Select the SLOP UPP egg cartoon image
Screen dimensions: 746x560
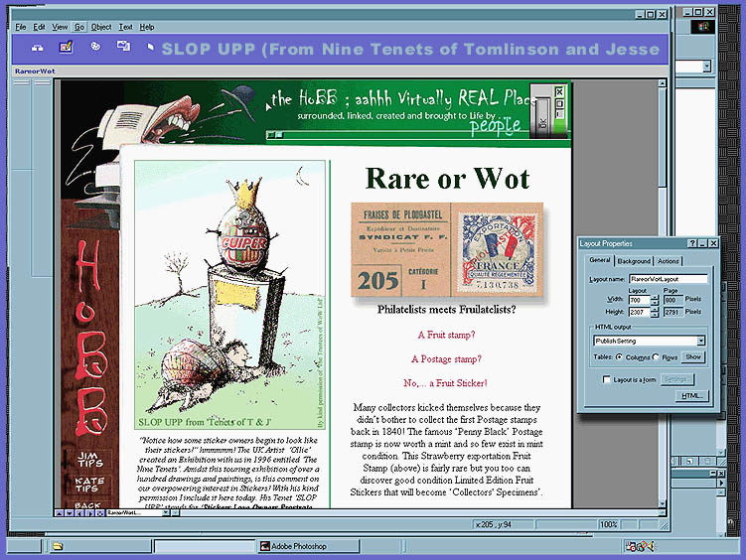click(x=230, y=295)
